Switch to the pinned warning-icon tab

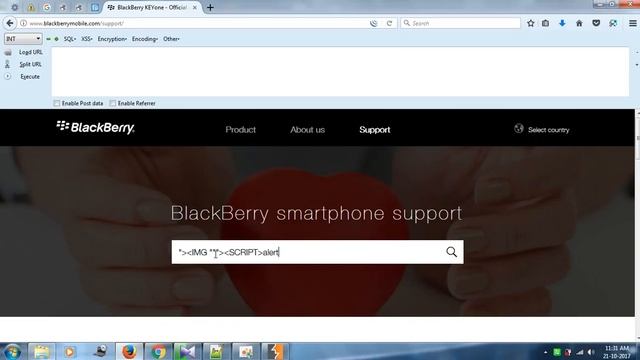tap(31, 7)
